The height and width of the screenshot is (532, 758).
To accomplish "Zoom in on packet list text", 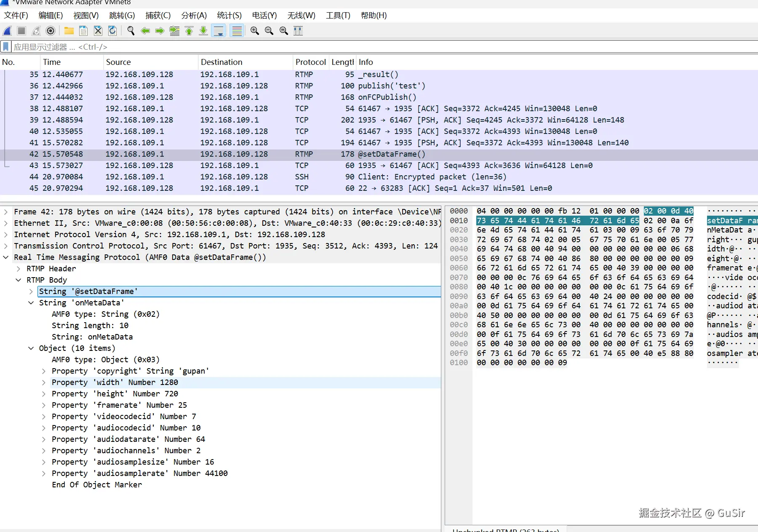I will pos(255,31).
